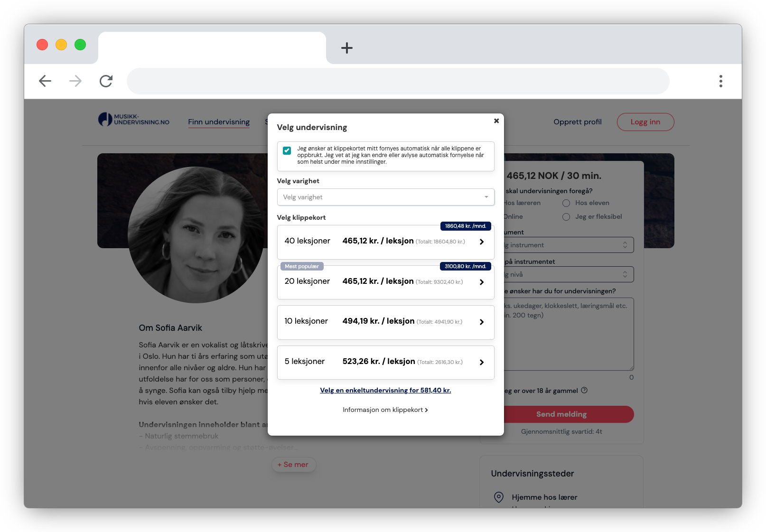Expand the 40 leksjoner option
766x532 pixels.
(x=481, y=242)
